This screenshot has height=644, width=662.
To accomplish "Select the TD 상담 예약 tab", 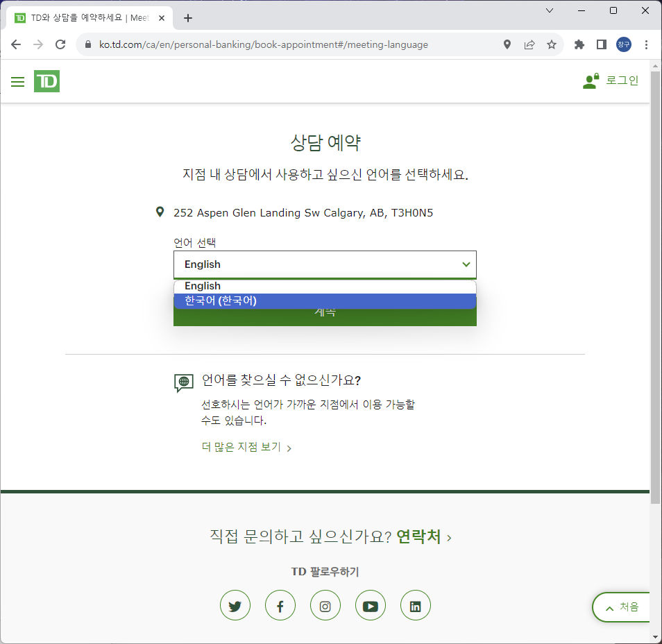I will point(90,18).
